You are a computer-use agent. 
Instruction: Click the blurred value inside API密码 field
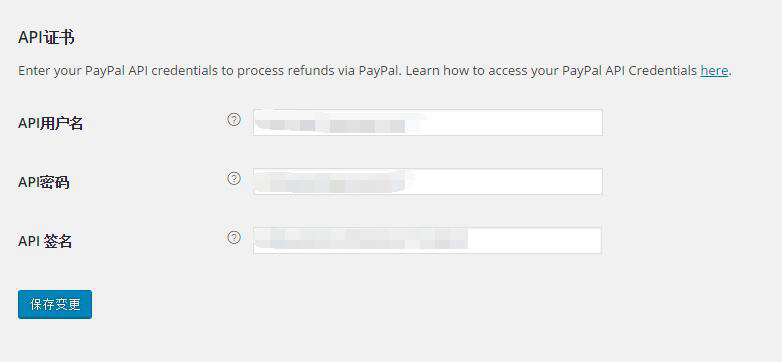334,181
